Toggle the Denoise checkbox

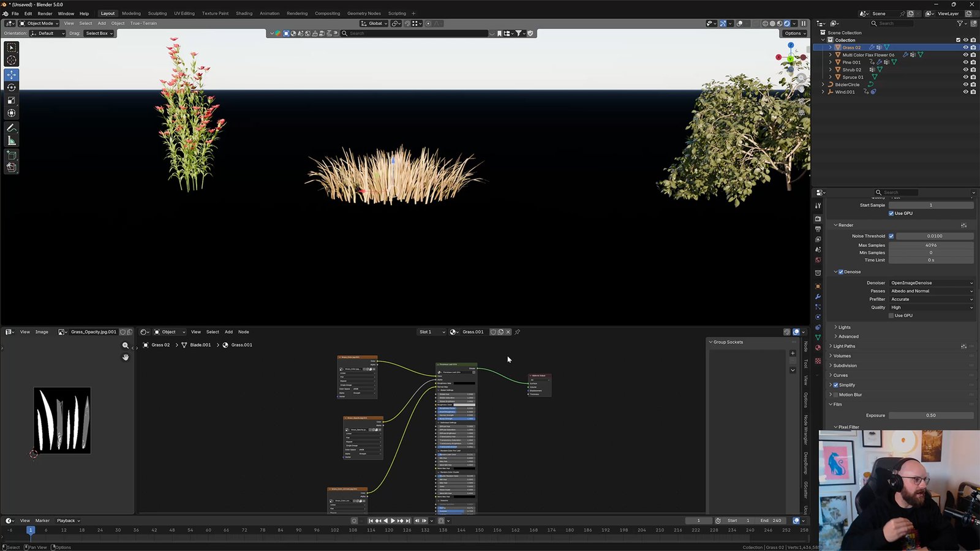click(x=840, y=272)
